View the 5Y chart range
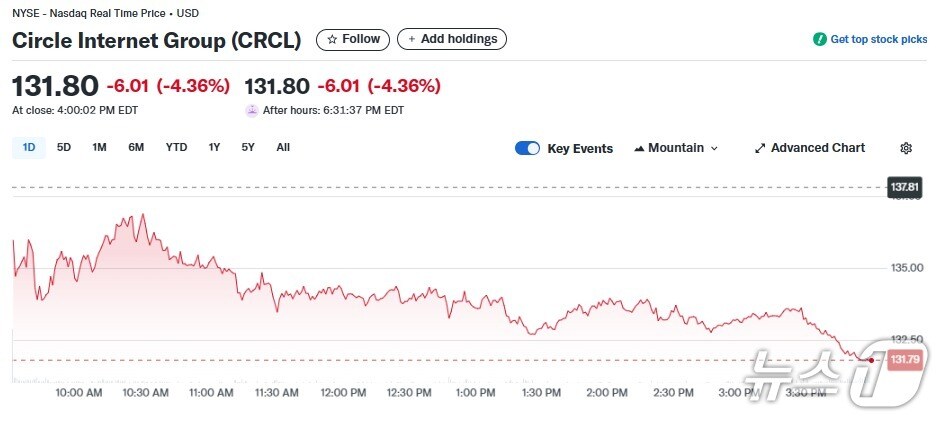Image resolution: width=942 pixels, height=421 pixels. (x=248, y=147)
